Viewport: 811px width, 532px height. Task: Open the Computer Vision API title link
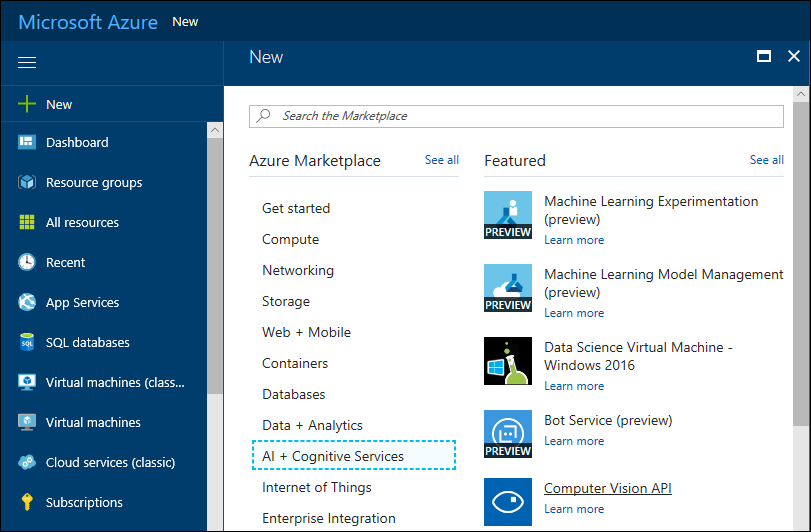coord(608,488)
